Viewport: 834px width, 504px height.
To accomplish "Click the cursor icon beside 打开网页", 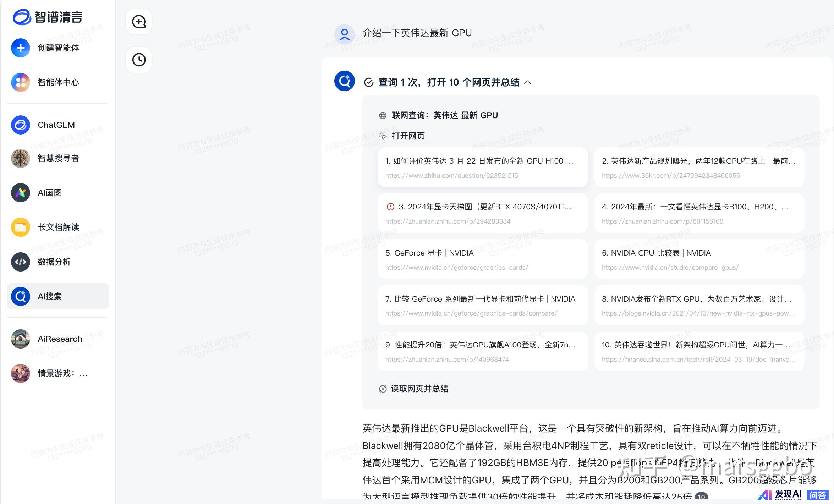I will coord(383,136).
